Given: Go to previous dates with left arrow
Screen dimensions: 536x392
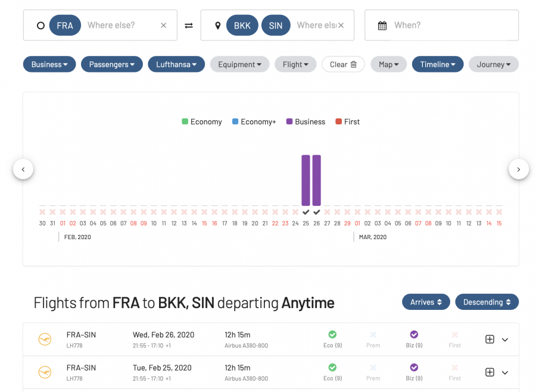Looking at the screenshot, I should coord(23,170).
